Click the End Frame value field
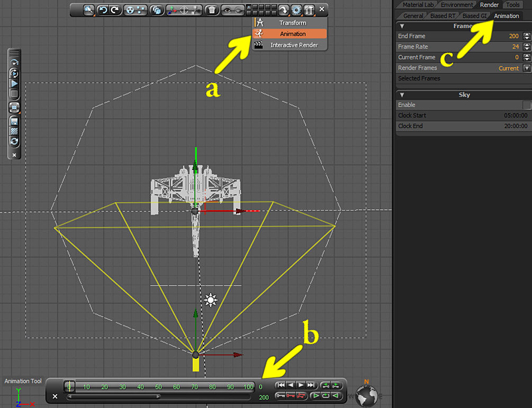 click(513, 36)
